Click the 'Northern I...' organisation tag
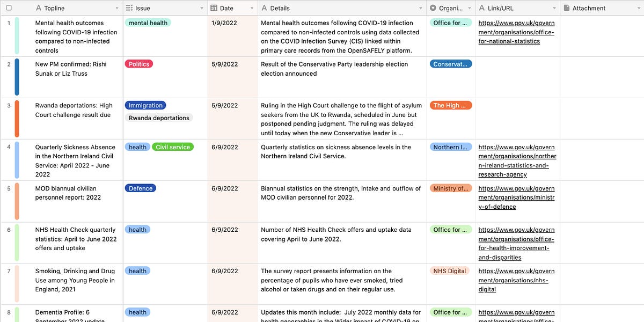The width and height of the screenshot is (644, 322). (451, 147)
